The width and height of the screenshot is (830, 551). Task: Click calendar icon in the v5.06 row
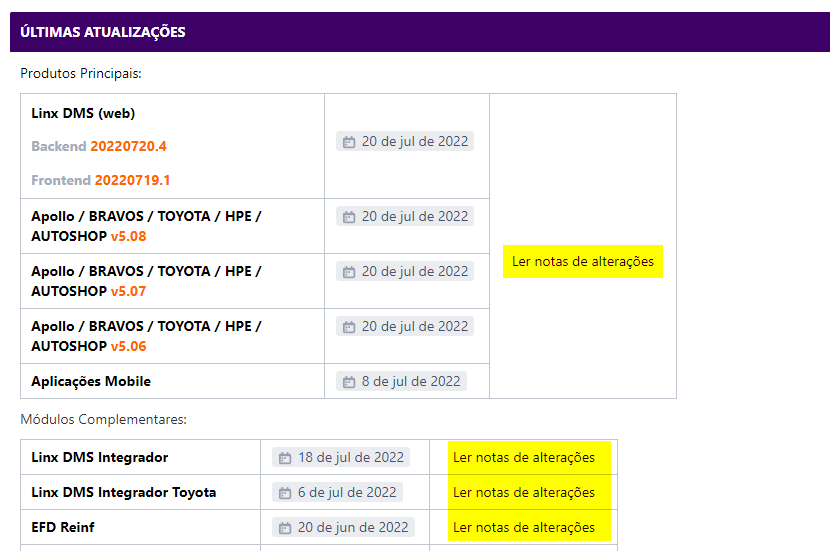click(349, 327)
